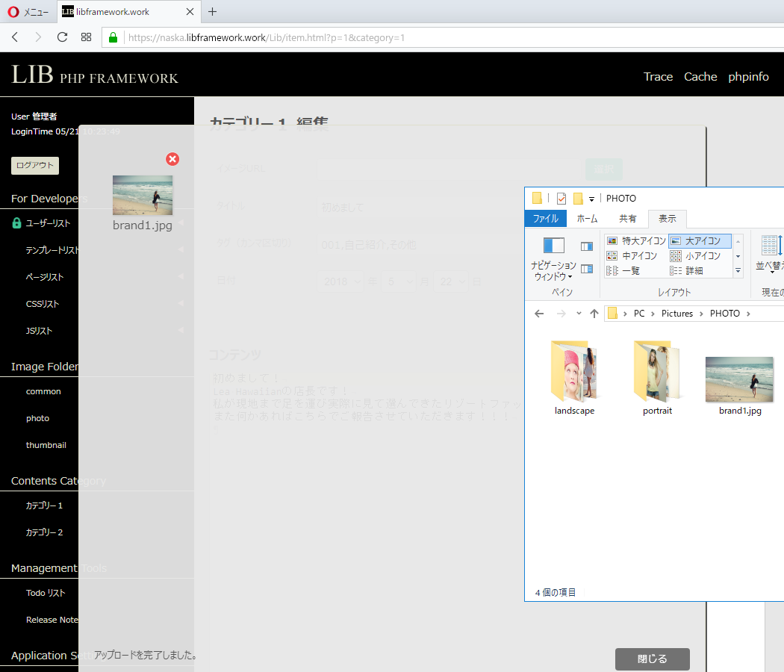Open the ファイル ribbon menu
Image resolution: width=784 pixels, height=672 pixels.
click(545, 219)
